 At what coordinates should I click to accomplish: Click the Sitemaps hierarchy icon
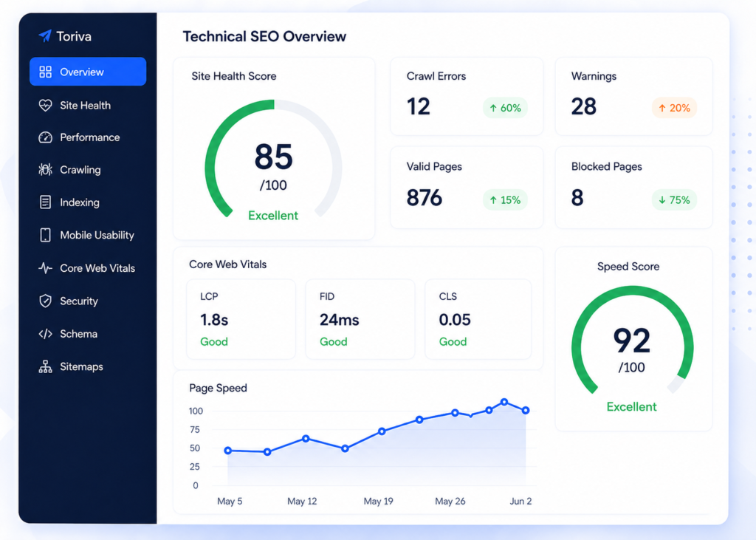click(45, 366)
